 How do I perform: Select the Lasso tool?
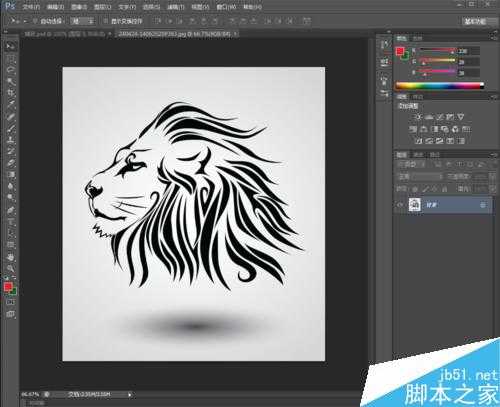tap(10, 70)
